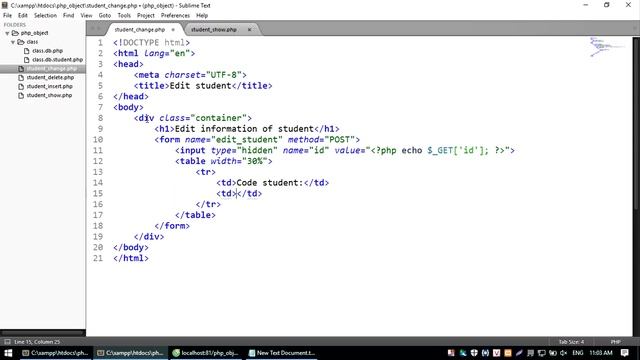Open the View menu

pos(87,16)
